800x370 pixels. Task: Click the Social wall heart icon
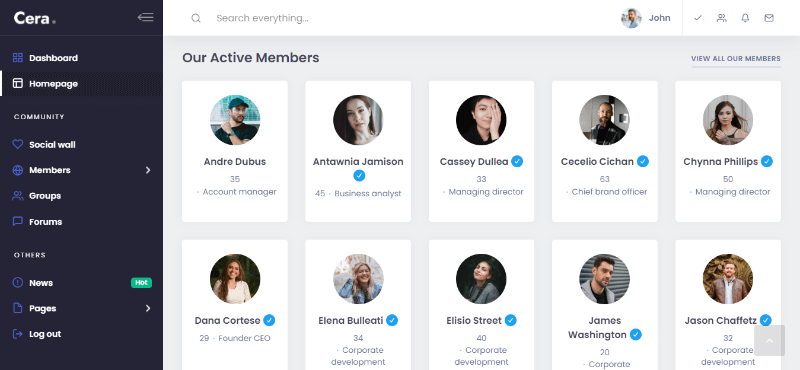tap(18, 144)
